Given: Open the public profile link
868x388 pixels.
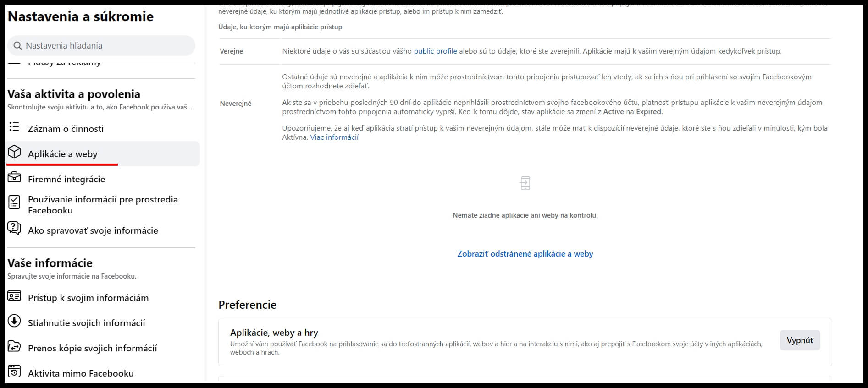Looking at the screenshot, I should pos(435,51).
